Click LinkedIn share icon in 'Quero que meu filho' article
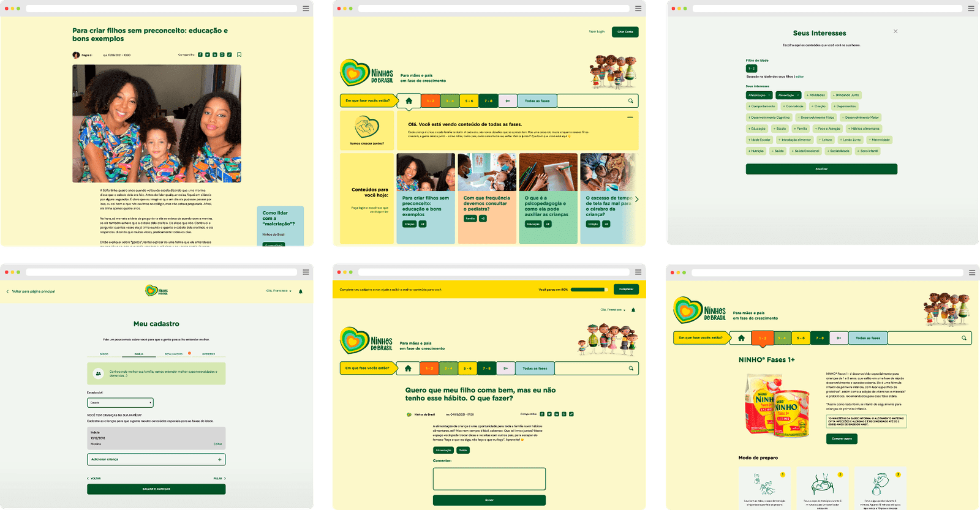This screenshot has height=510, width=980. click(x=557, y=414)
